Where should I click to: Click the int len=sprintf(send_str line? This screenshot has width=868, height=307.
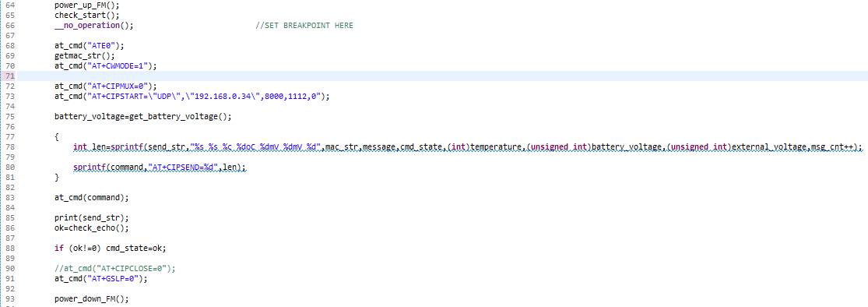tap(468, 146)
